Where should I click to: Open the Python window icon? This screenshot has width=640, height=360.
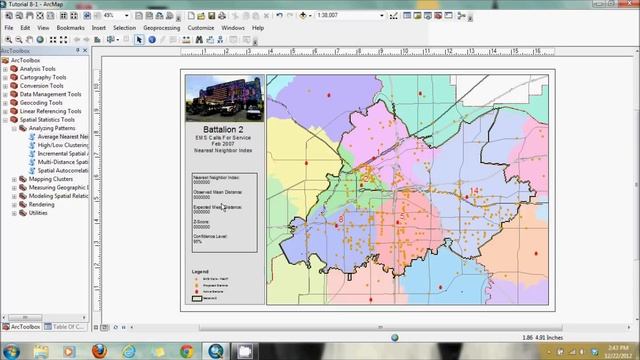[448, 16]
